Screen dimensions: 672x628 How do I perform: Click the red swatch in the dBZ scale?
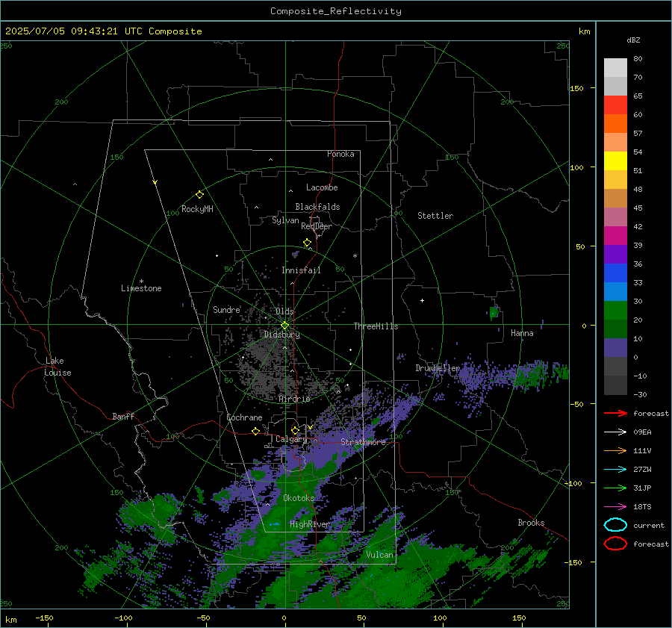tap(615, 105)
